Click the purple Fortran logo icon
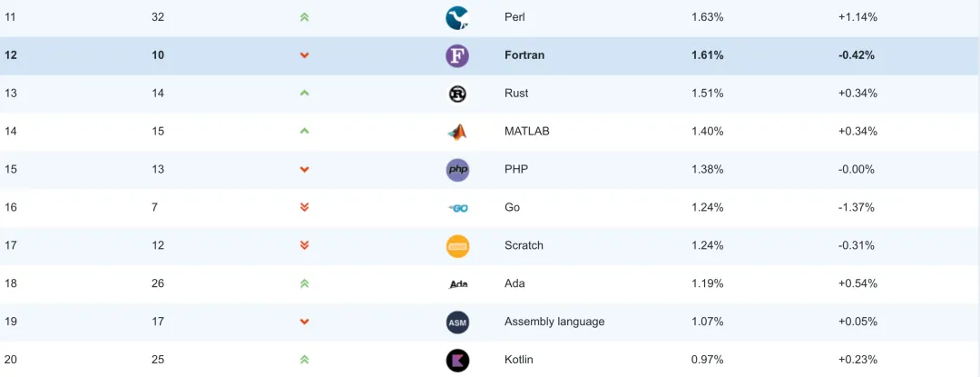 pos(457,55)
